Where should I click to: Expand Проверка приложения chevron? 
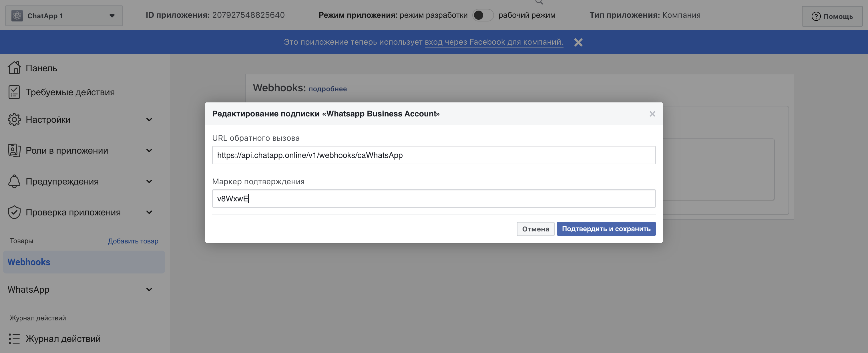coord(149,213)
